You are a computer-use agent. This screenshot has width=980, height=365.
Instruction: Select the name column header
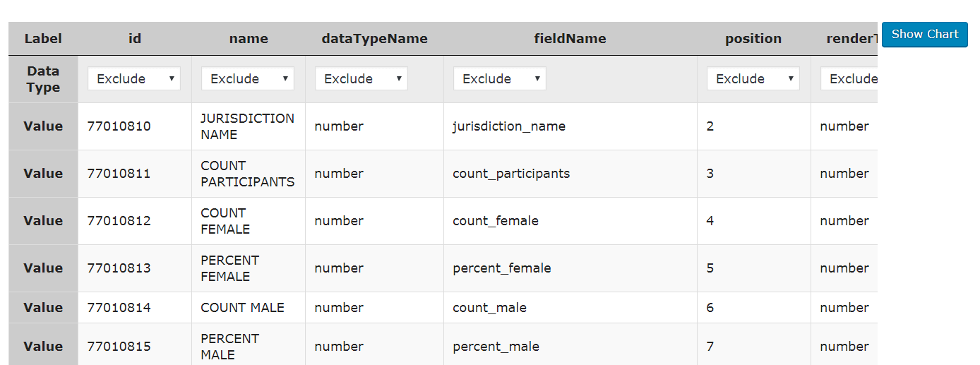(x=249, y=39)
